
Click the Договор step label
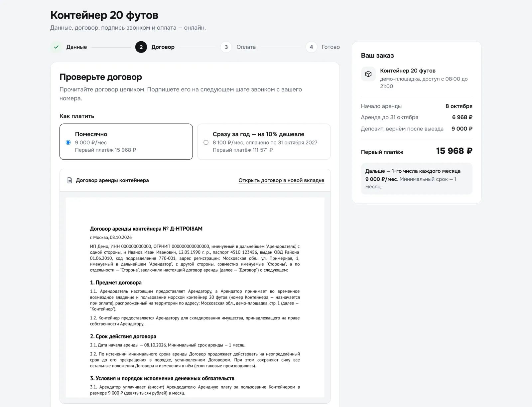163,47
